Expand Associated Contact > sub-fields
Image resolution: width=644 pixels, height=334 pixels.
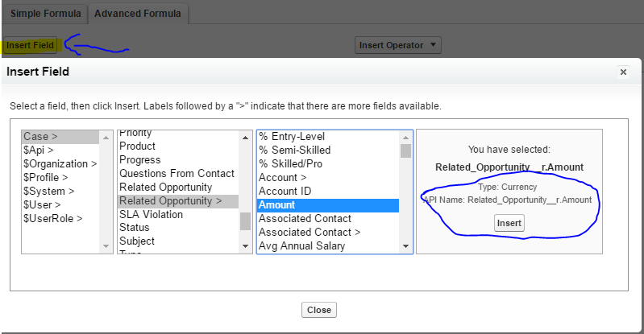tap(310, 232)
